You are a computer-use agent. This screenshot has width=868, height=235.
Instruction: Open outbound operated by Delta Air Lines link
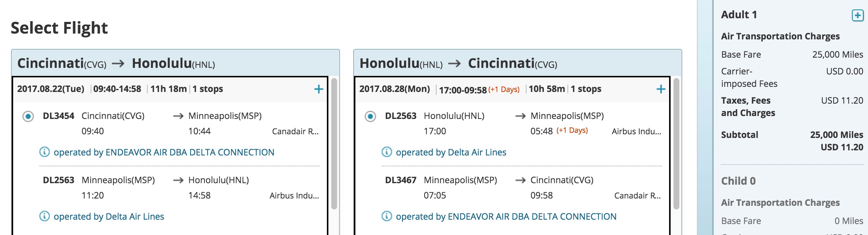(109, 216)
